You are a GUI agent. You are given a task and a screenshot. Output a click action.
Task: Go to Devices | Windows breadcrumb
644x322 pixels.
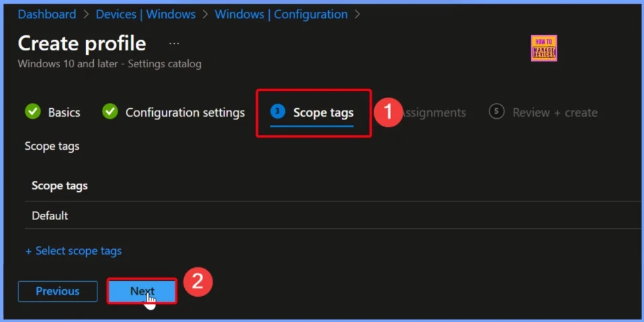pyautogui.click(x=145, y=14)
